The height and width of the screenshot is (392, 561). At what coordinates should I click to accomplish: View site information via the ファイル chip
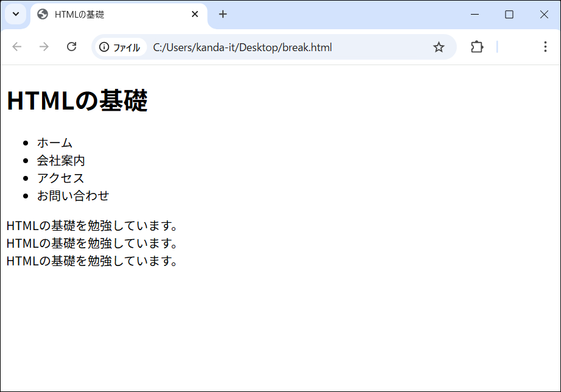tap(120, 47)
